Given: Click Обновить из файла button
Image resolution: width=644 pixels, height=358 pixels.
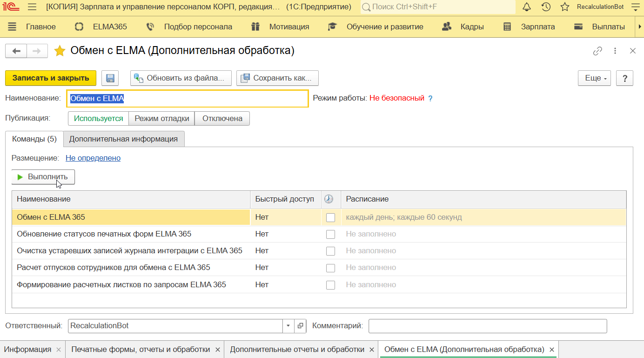Looking at the screenshot, I should tap(181, 78).
